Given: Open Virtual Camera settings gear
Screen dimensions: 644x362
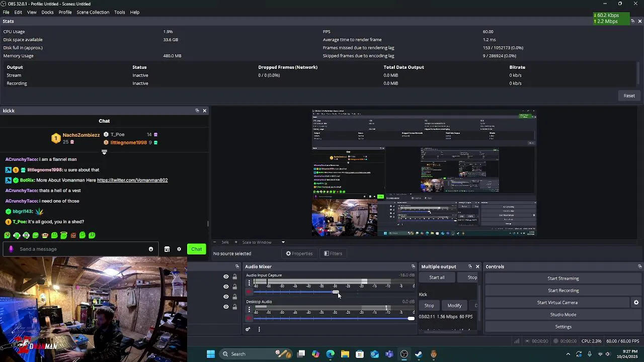Looking at the screenshot, I should tap(636, 303).
